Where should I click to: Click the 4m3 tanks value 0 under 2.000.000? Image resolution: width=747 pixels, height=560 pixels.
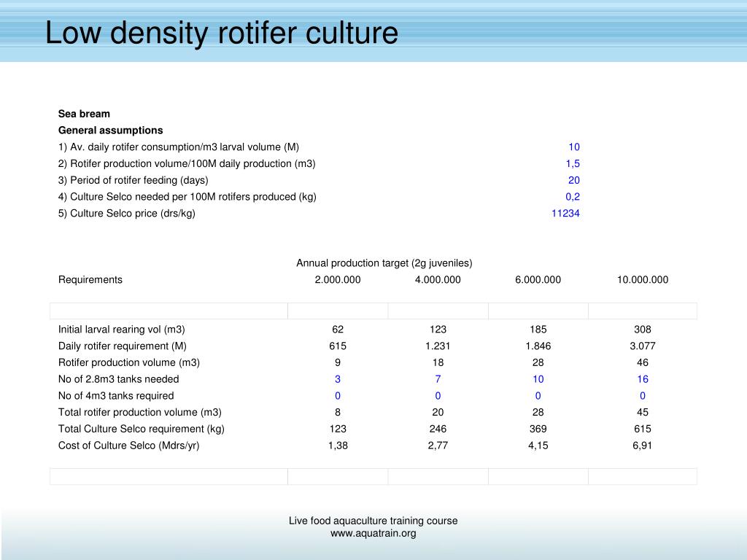click(x=338, y=396)
